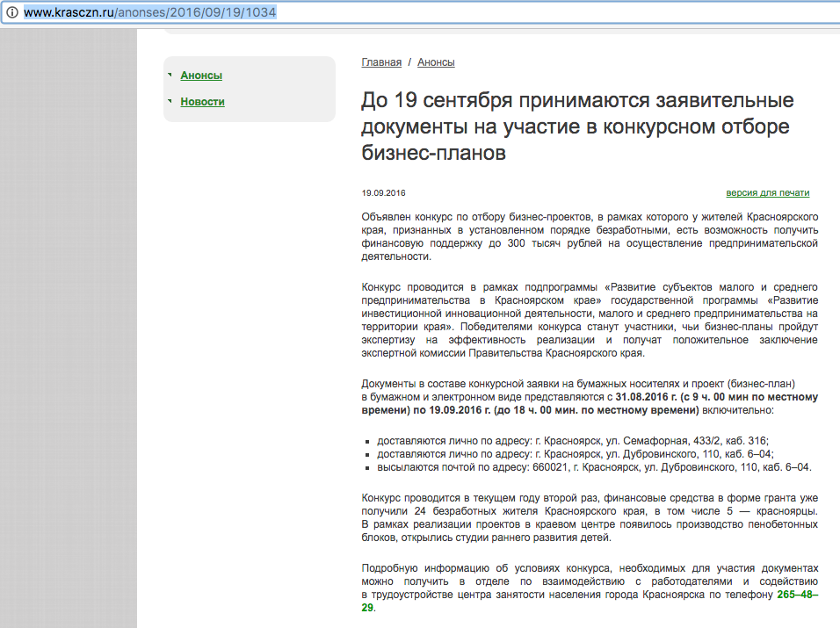The image size is (840, 628).
Task: Click the arrow bullet beside sidebar Анонсы
Action: 170,76
